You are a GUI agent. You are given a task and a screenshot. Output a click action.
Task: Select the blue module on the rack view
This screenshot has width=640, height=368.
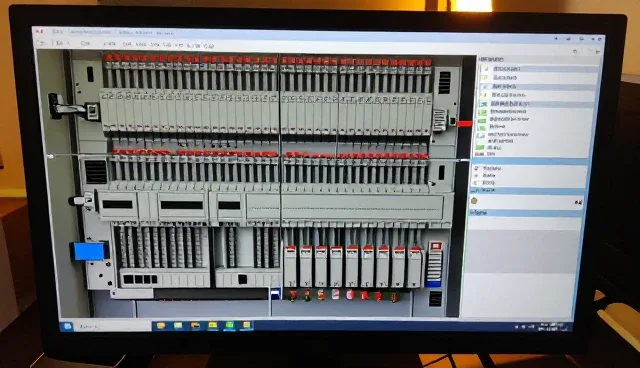90,251
